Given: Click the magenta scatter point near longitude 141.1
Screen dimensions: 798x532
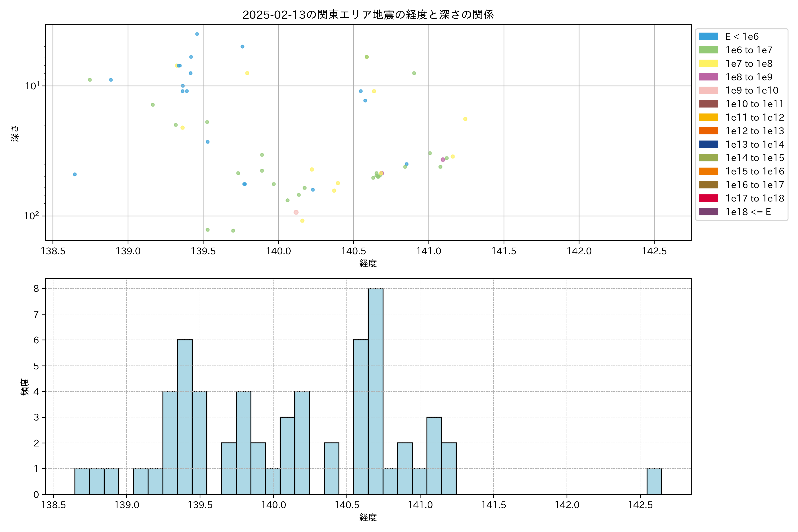Looking at the screenshot, I should click(x=443, y=160).
